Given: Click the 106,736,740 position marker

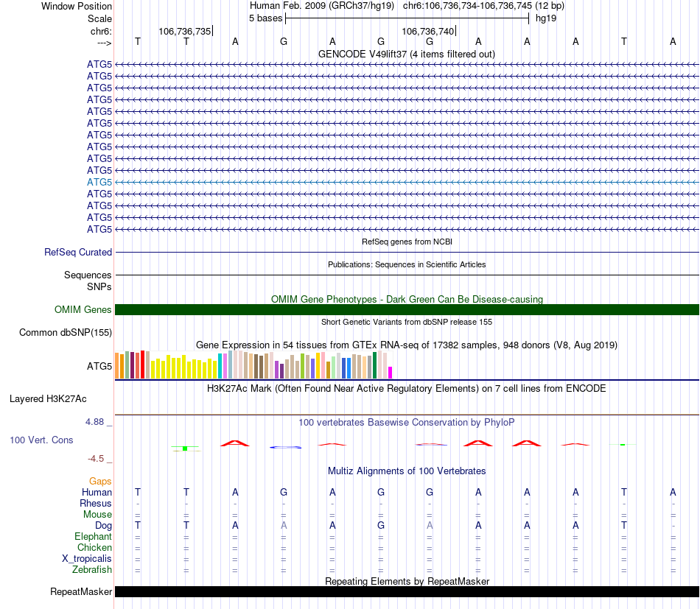Looking at the screenshot, I should pos(427,31).
